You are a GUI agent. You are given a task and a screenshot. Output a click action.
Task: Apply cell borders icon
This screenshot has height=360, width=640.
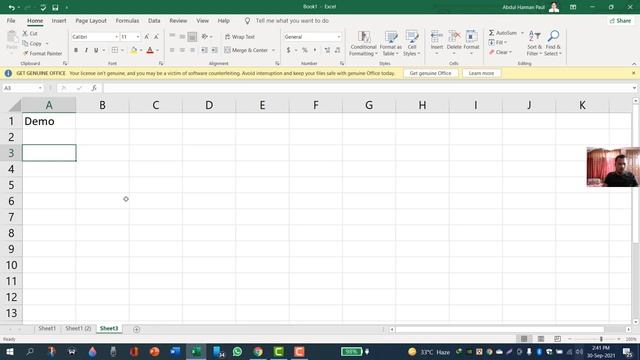(x=115, y=50)
